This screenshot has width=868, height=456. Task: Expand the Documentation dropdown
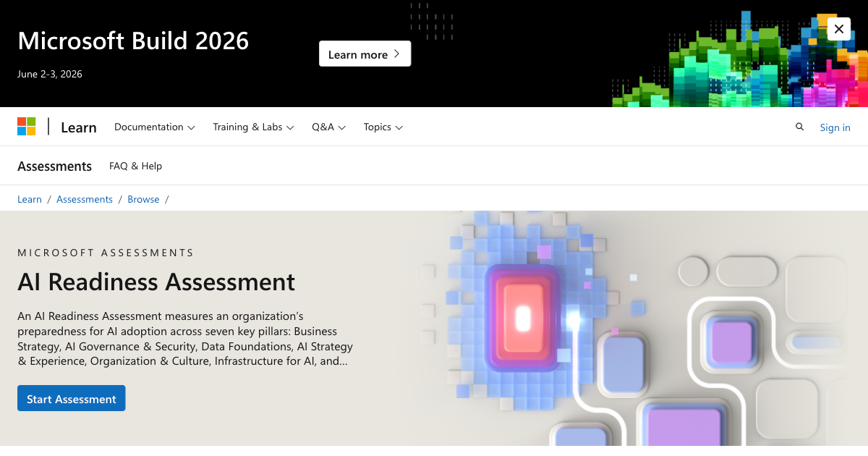click(155, 127)
